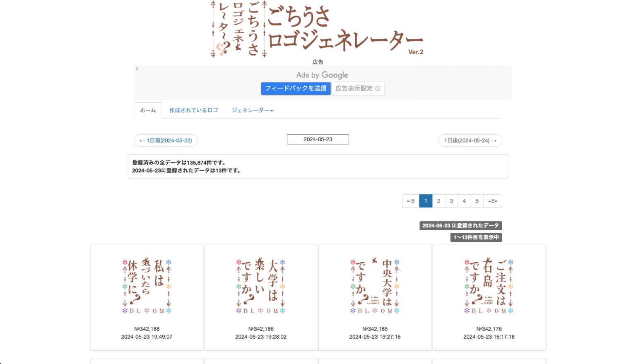The height and width of the screenshot is (364, 636).
Task: Open the 作成されているロゴ tab
Action: coord(193,111)
